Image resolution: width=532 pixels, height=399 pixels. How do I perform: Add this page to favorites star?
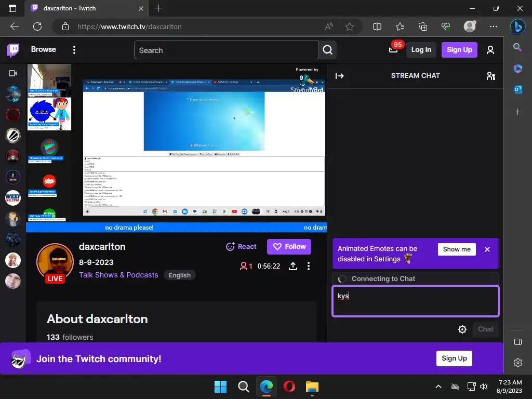tap(350, 26)
